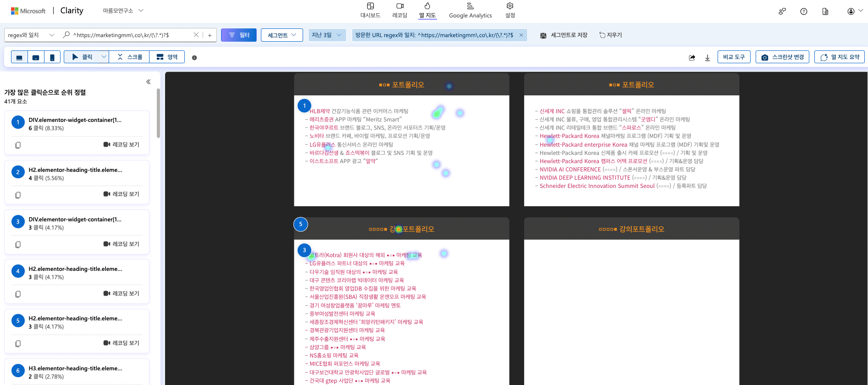
Task: Add another URL with the plus icon
Action: (x=210, y=35)
